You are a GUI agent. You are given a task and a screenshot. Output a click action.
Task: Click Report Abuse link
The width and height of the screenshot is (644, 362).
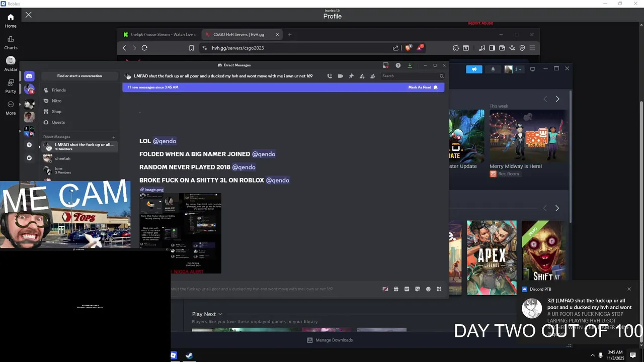(480, 23)
